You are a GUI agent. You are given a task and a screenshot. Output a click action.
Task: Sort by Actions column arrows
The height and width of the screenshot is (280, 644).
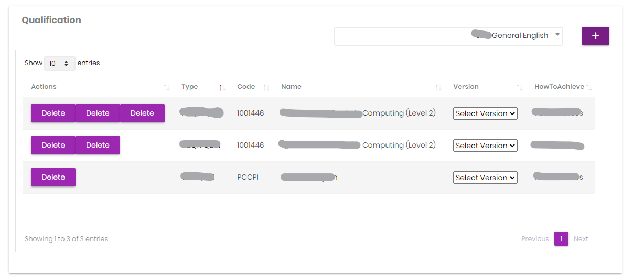[x=166, y=87]
